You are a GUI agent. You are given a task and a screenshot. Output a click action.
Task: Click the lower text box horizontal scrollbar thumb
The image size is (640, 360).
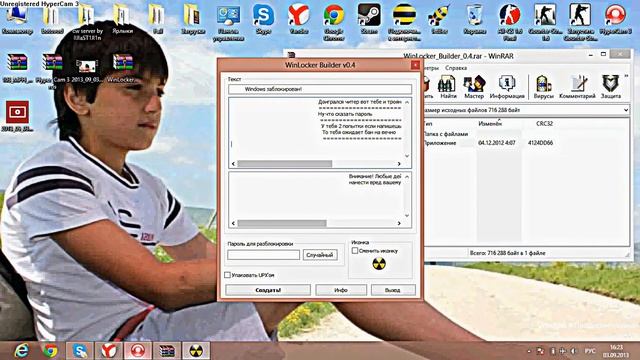point(282,223)
